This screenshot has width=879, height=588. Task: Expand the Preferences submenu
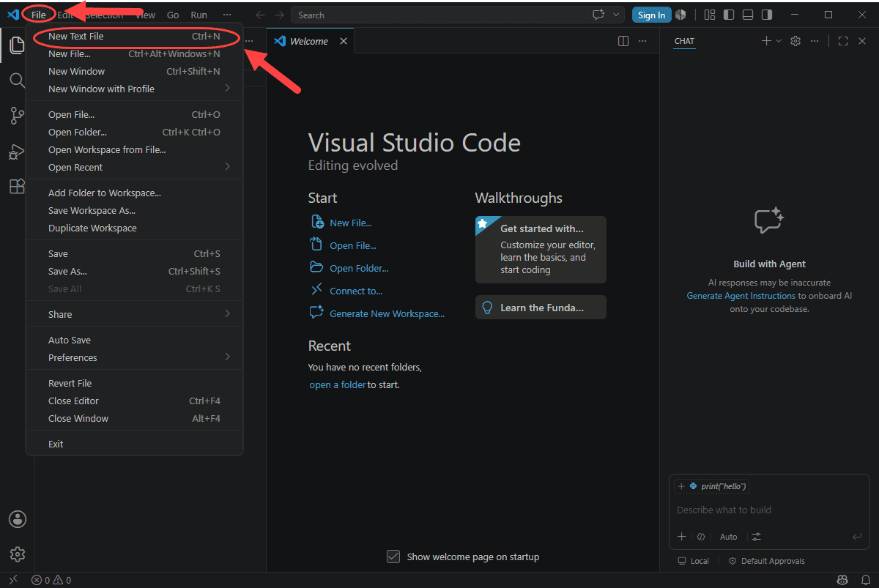click(x=134, y=357)
